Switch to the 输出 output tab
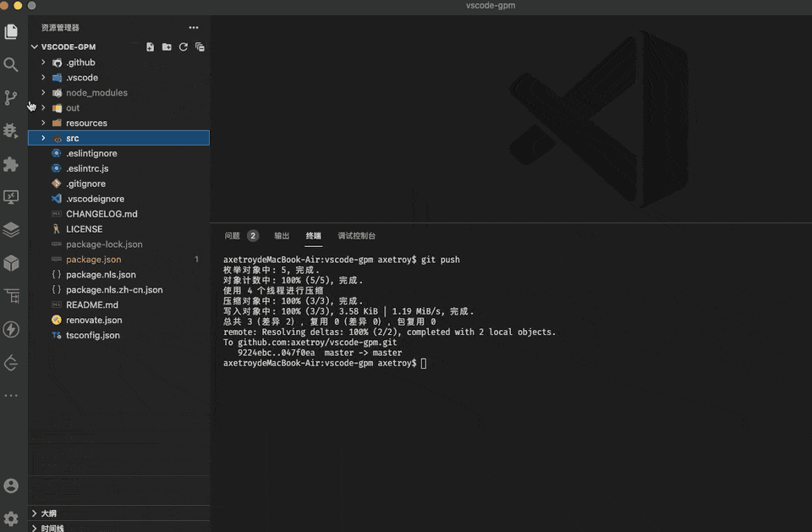This screenshot has width=812, height=532. (282, 236)
